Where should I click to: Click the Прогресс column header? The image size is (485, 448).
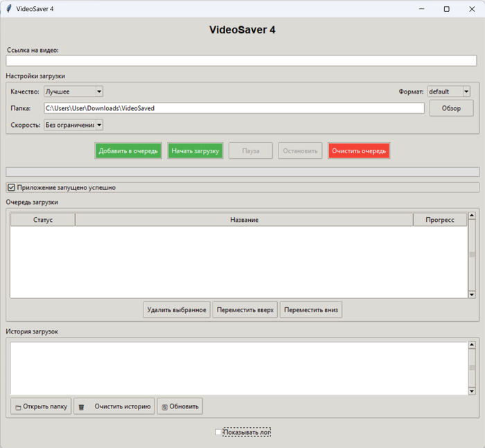tap(440, 220)
